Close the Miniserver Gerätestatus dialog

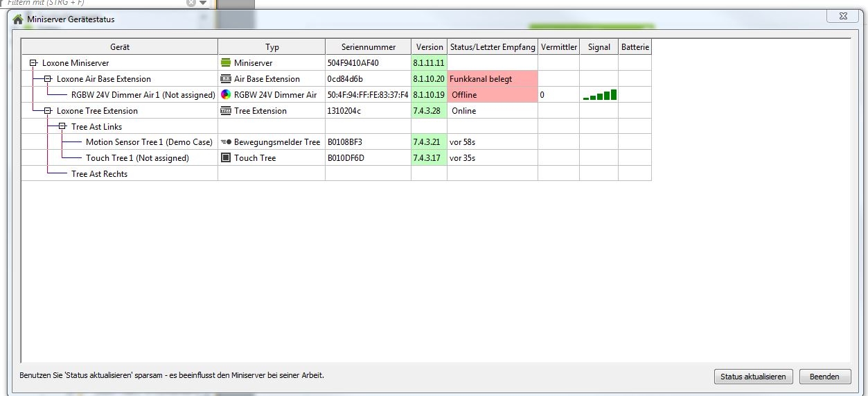(x=842, y=17)
